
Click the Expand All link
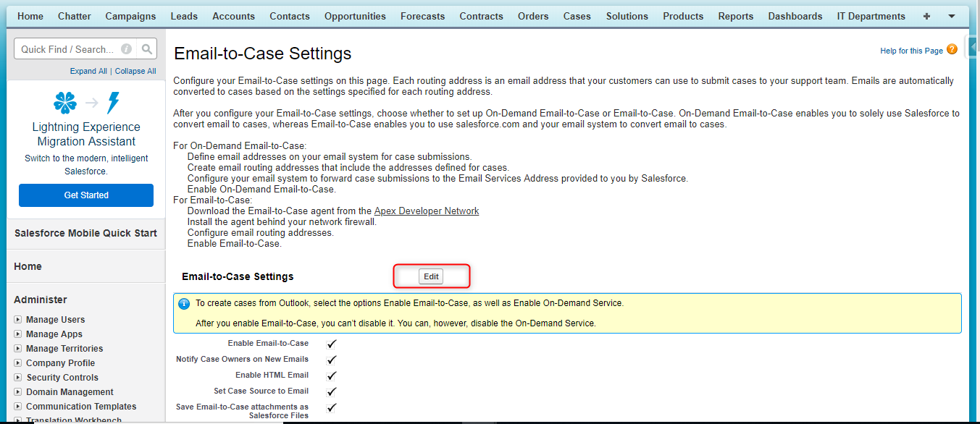[x=88, y=71]
